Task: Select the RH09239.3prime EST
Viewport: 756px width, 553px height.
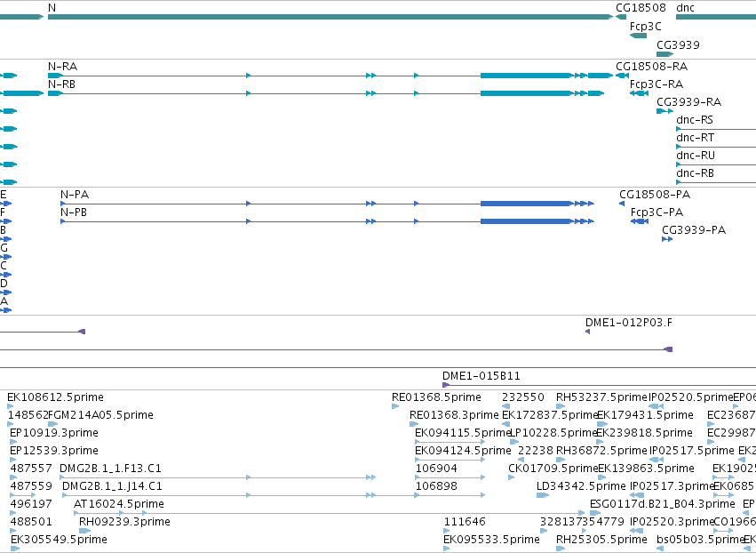Action: coord(85,531)
